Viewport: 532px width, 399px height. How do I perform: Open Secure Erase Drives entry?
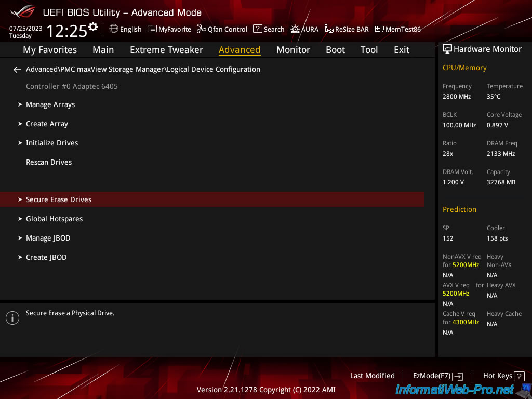point(212,199)
